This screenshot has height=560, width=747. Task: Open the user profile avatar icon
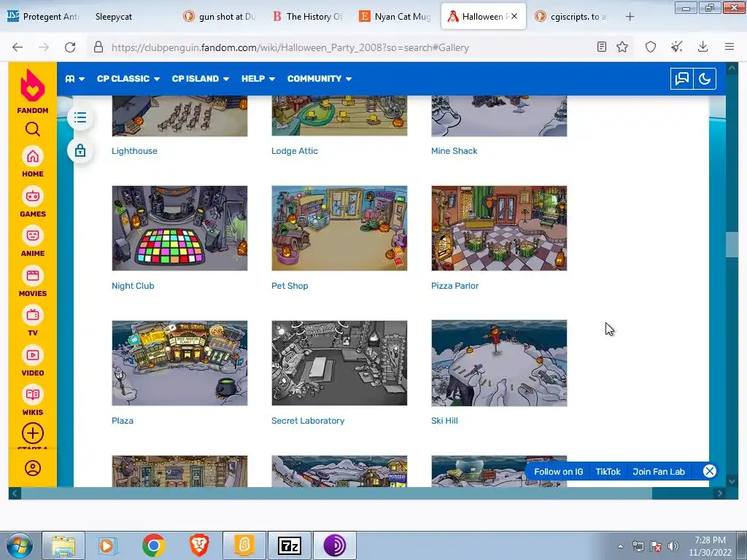point(32,468)
